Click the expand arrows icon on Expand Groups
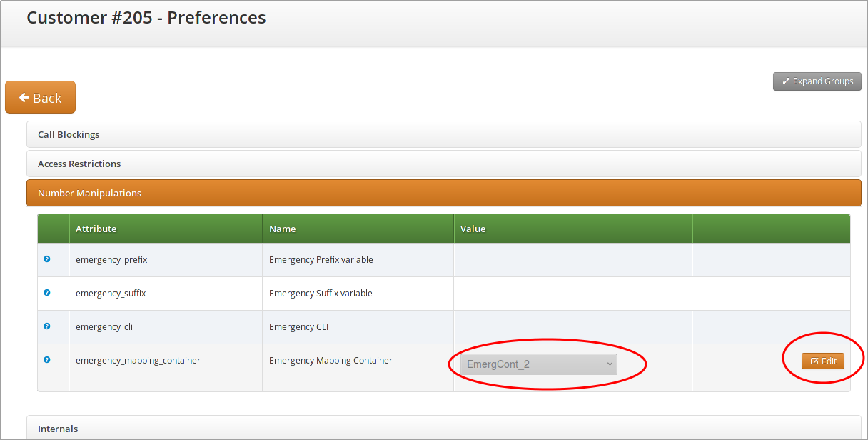 point(786,81)
